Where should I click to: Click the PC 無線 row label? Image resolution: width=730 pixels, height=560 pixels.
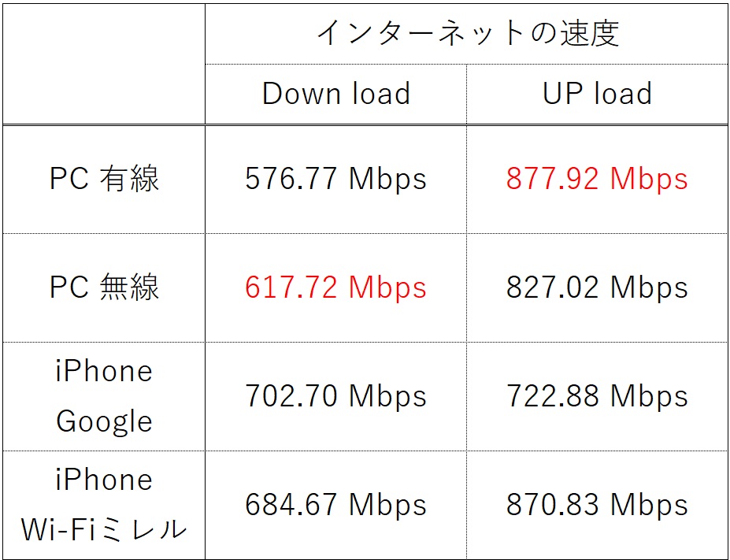(104, 287)
